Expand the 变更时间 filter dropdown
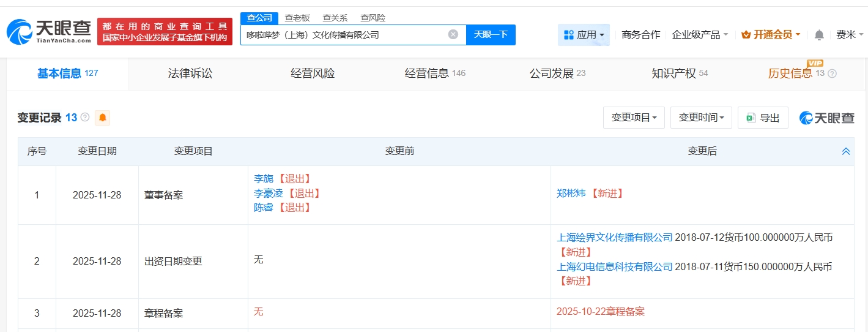Viewport: 868px width, 332px height. [701, 118]
